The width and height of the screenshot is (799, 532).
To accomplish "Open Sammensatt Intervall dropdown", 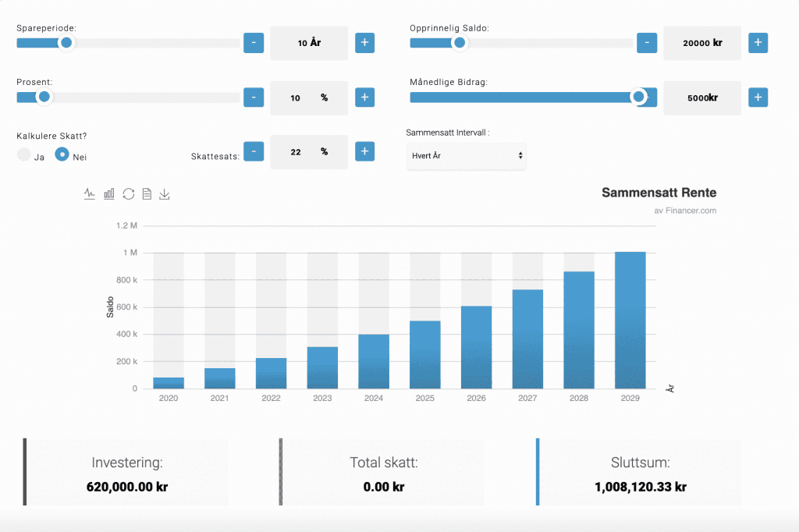I will point(467,156).
